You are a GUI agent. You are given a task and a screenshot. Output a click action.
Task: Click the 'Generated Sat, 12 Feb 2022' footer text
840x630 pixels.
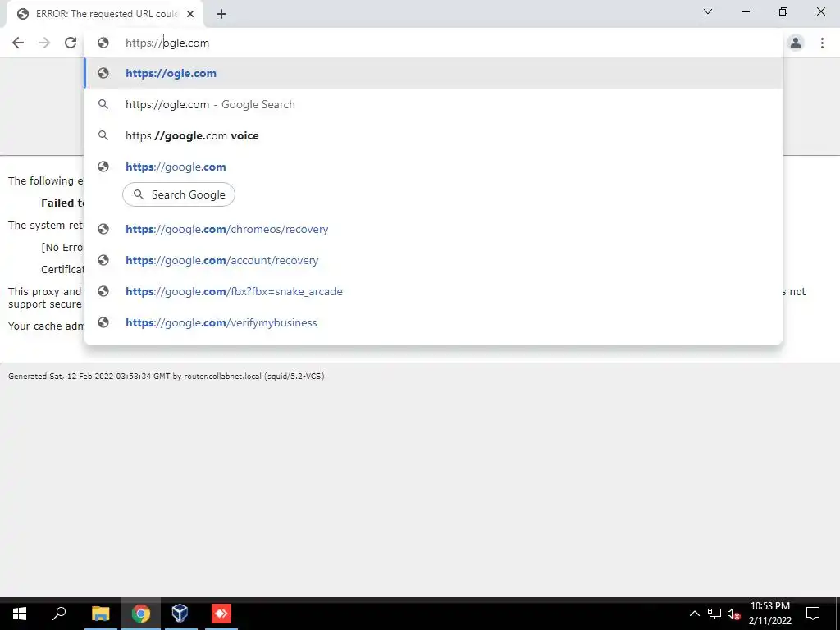(166, 376)
